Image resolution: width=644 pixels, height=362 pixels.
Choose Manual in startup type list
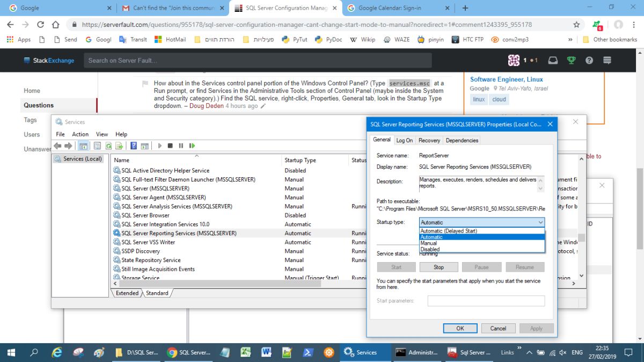482,243
